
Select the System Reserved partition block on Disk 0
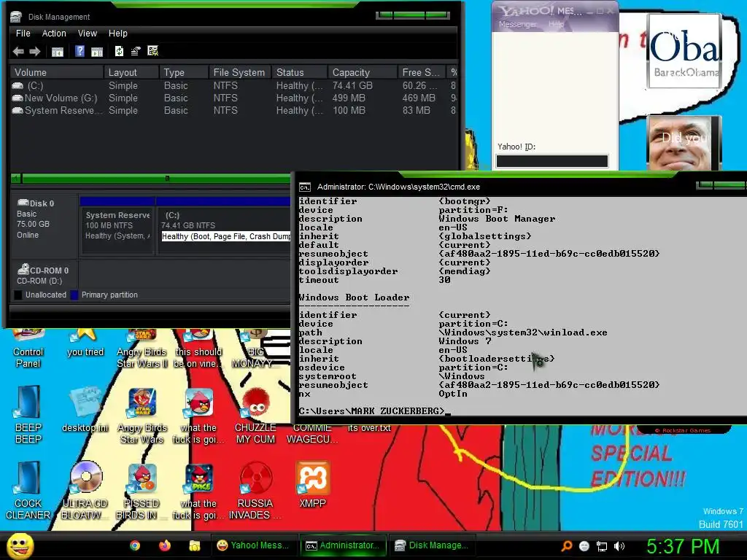pyautogui.click(x=117, y=230)
